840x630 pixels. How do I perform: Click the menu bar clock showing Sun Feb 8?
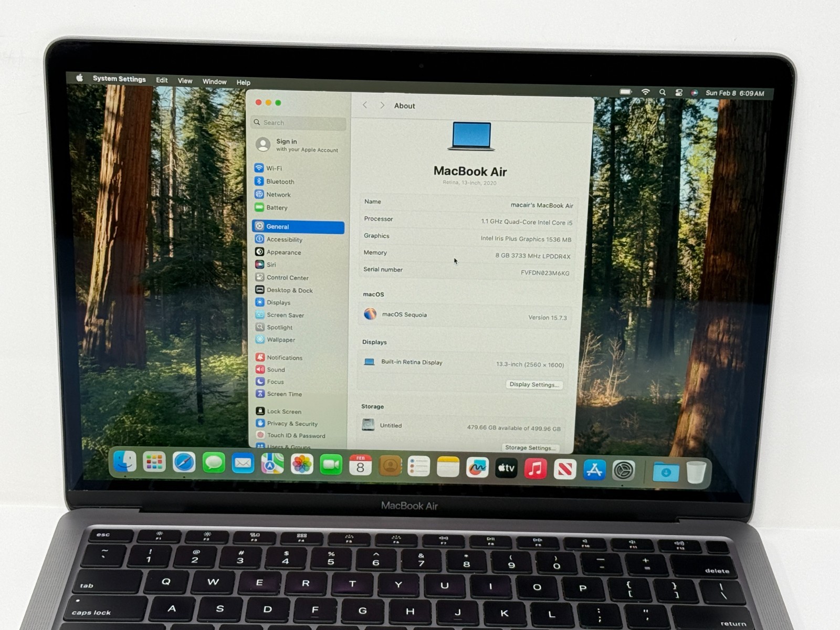point(734,93)
